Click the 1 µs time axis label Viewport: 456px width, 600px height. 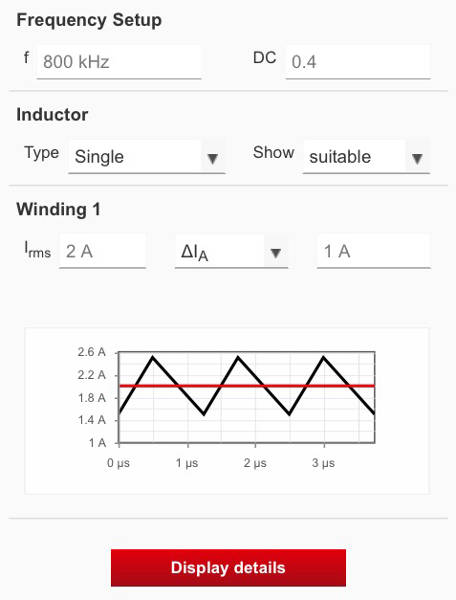pos(187,463)
